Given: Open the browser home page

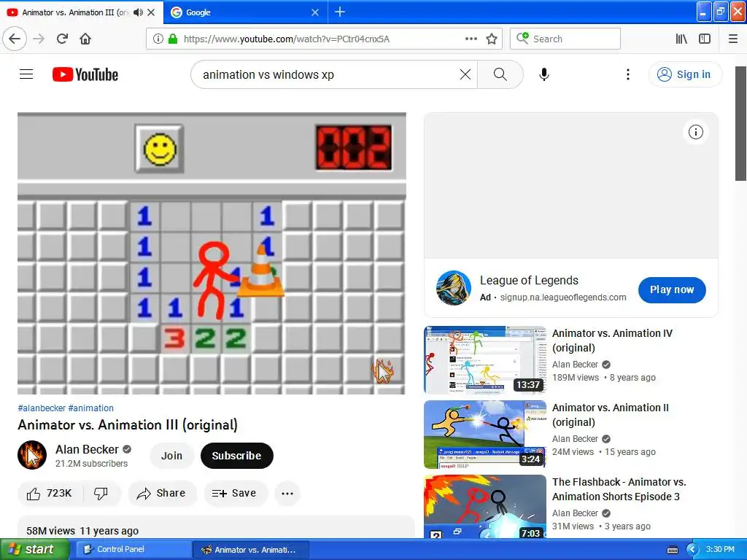Looking at the screenshot, I should 85,39.
